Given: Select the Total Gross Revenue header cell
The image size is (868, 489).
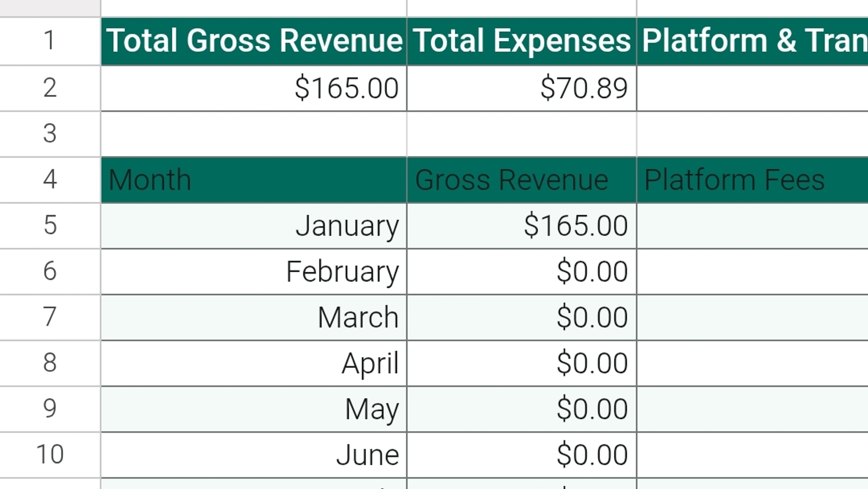Looking at the screenshot, I should point(254,41).
